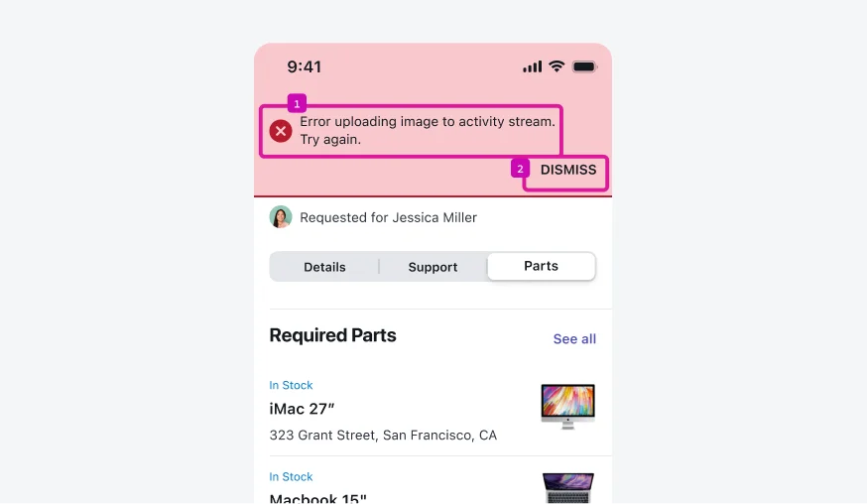Tap the DISMISS button
867x504 pixels.
tap(568, 170)
